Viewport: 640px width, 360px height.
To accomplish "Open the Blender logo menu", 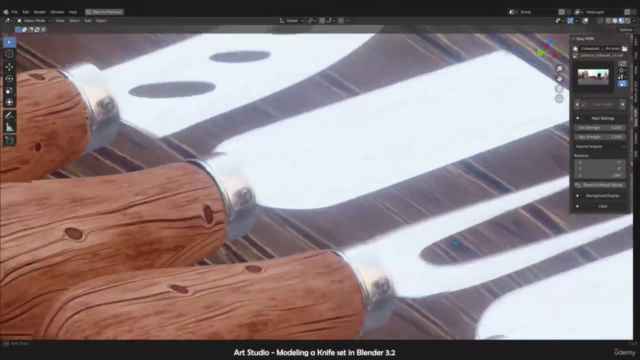I will click(x=6, y=12).
